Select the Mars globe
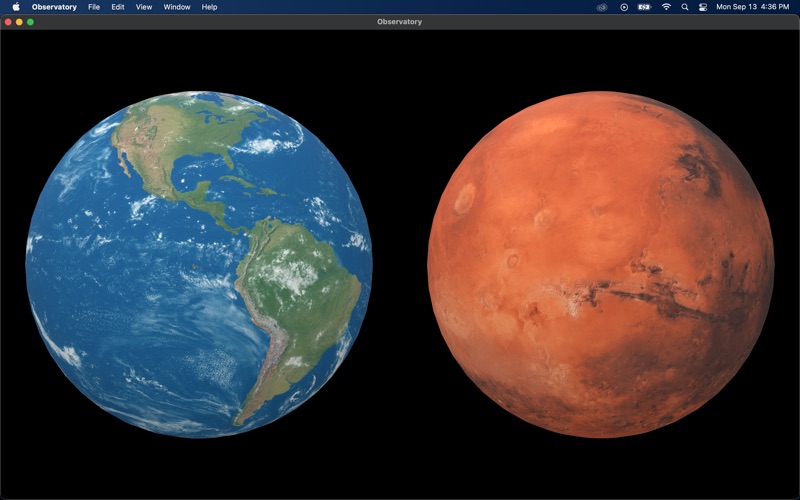This screenshot has width=800, height=500. pyautogui.click(x=600, y=265)
